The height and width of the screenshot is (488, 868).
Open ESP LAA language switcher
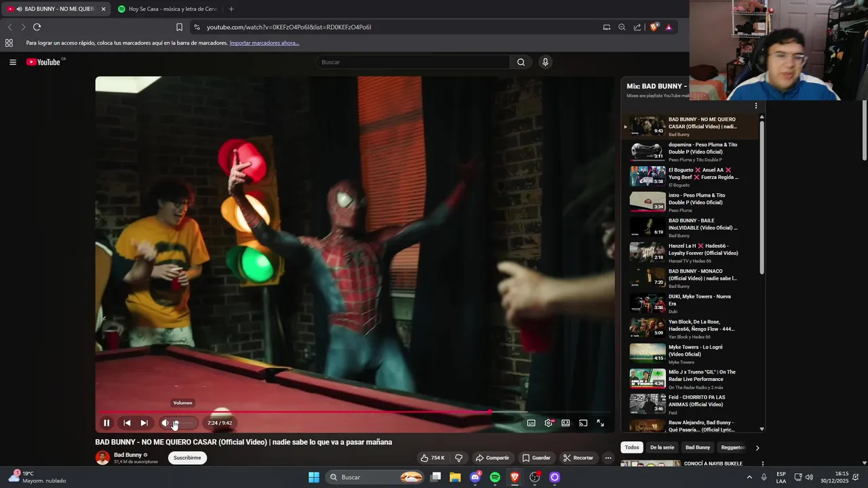(x=781, y=477)
